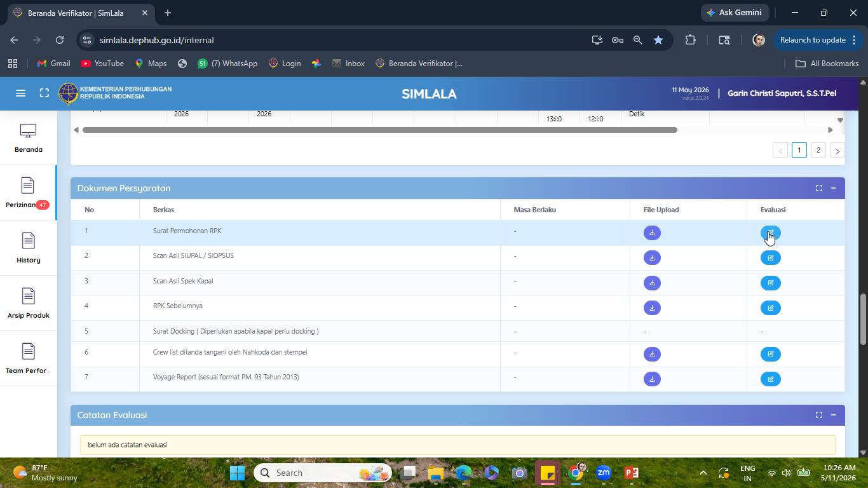The width and height of the screenshot is (868, 488).
Task: Download the Crew list file
Action: click(x=652, y=354)
